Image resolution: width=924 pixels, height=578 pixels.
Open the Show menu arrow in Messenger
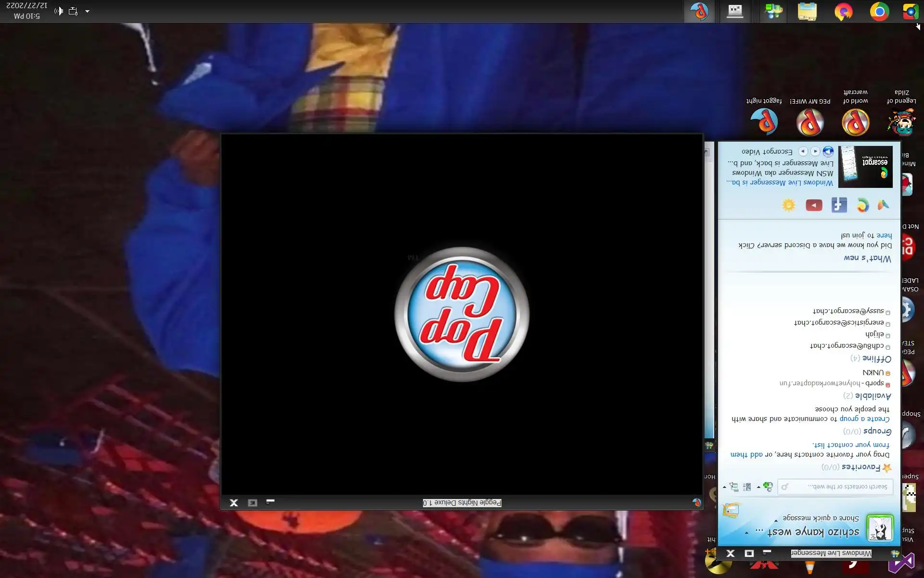[x=725, y=487]
